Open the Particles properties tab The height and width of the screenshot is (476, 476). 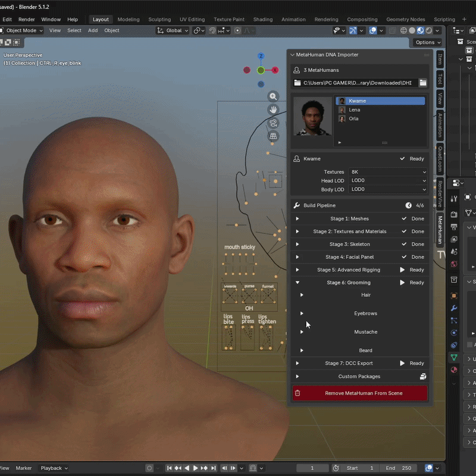454,321
